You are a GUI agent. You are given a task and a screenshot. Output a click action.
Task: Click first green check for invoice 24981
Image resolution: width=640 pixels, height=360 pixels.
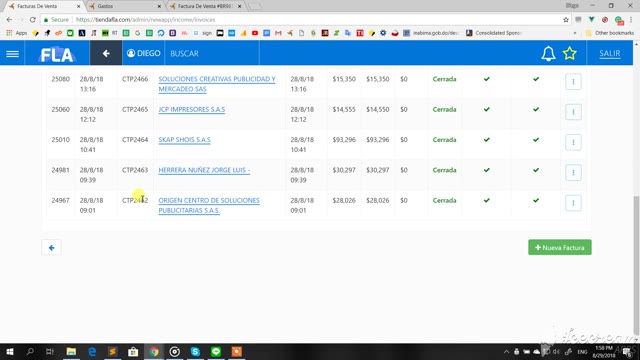click(x=487, y=170)
